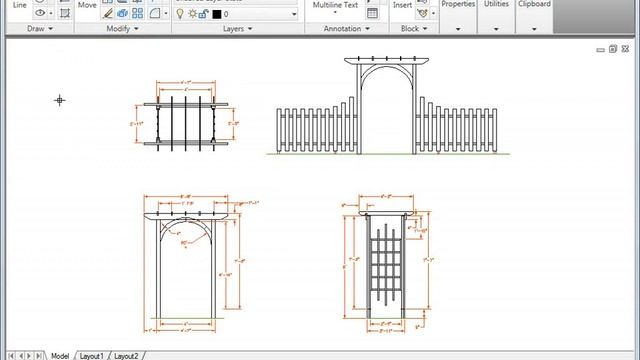This screenshot has height=360, width=640.
Task: Open the Multiline Text flyout arrow
Action: 335,13
